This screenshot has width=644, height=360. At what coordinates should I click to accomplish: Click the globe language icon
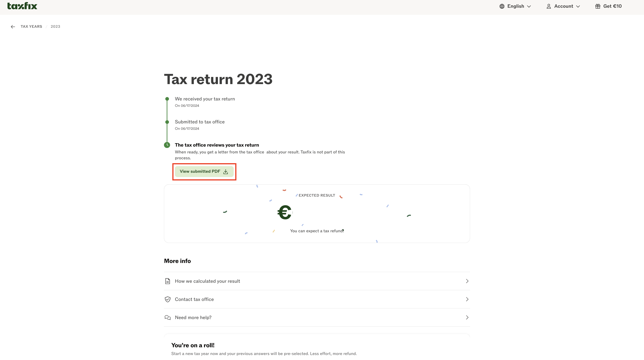502,6
